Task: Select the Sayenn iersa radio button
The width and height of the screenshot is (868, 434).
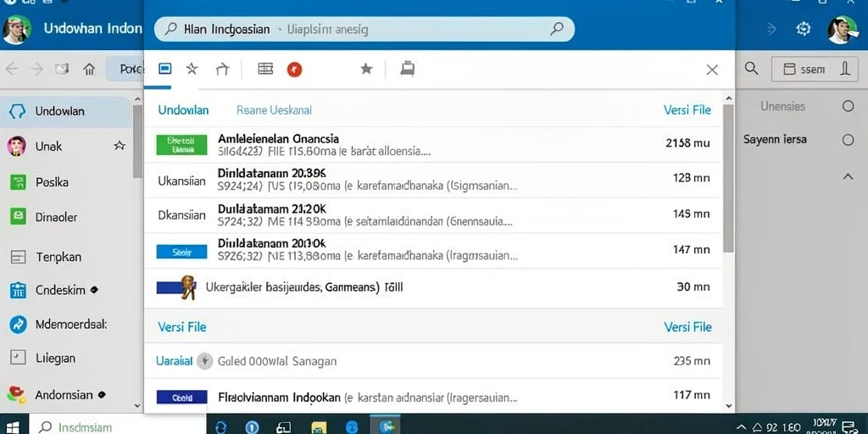Action: click(848, 140)
